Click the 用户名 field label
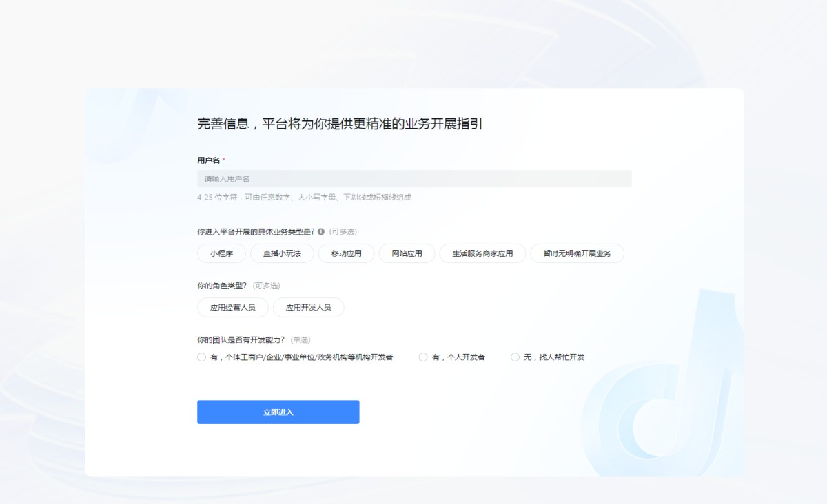This screenshot has width=827, height=504. pyautogui.click(x=208, y=160)
